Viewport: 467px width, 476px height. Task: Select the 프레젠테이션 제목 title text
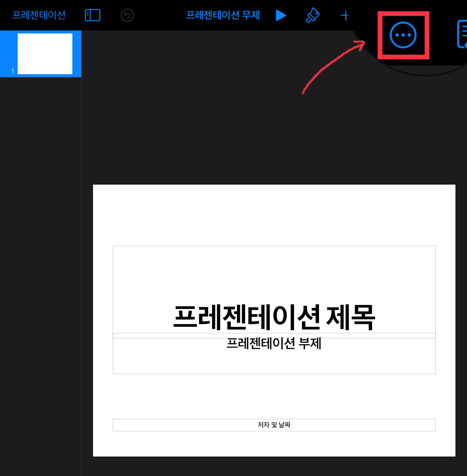(274, 317)
